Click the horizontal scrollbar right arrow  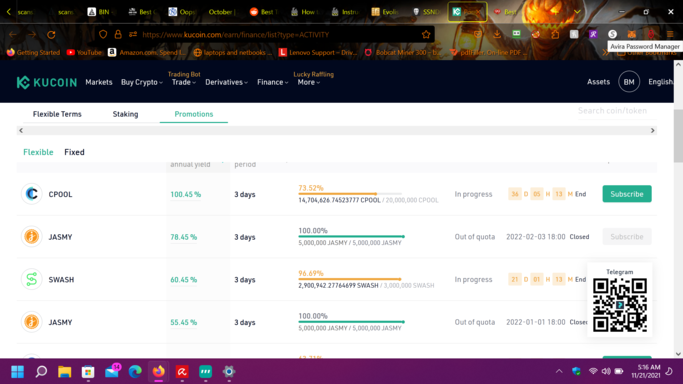(x=652, y=131)
